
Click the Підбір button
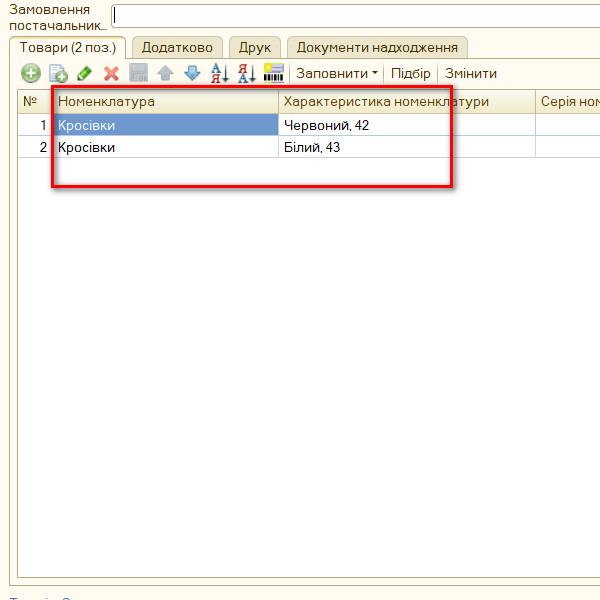click(x=411, y=73)
